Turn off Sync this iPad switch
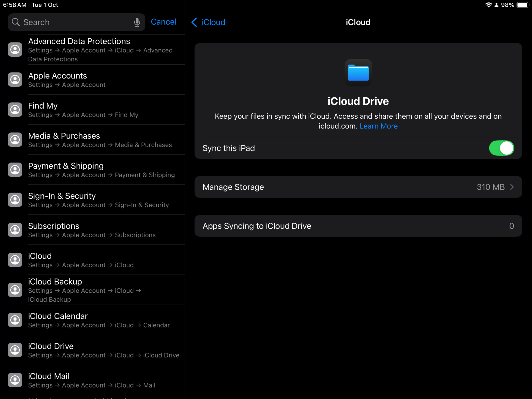 point(501,148)
